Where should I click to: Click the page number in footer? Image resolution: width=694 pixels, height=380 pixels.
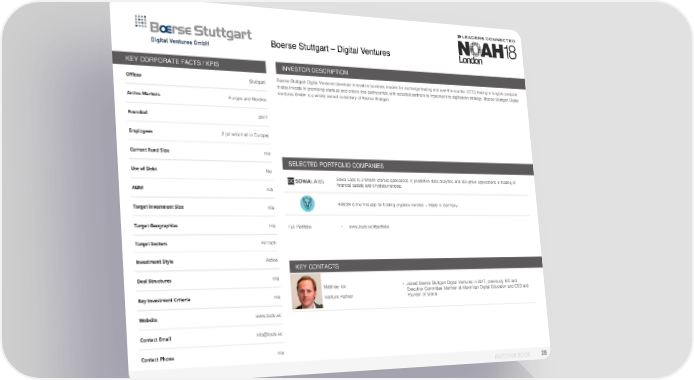coord(544,353)
